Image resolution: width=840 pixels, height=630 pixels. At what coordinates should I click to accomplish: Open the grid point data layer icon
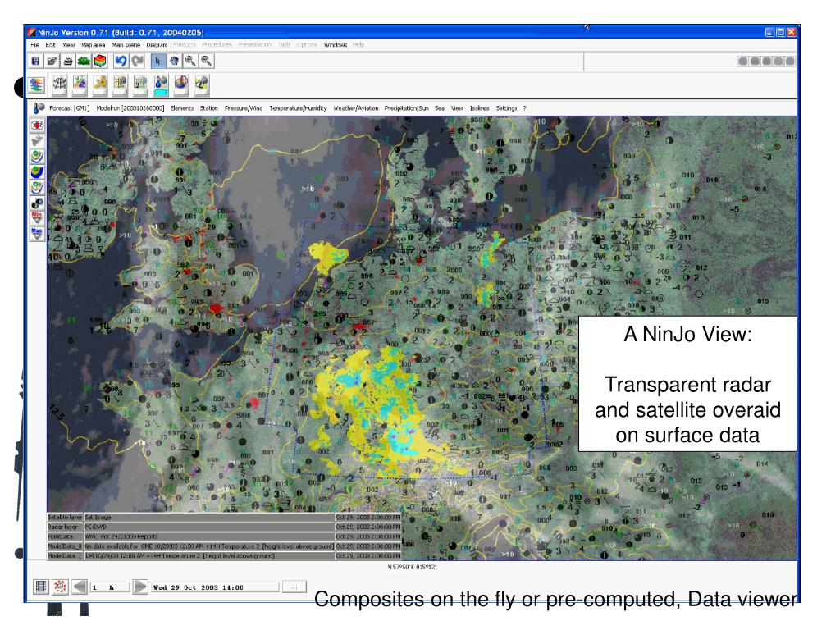(x=120, y=84)
